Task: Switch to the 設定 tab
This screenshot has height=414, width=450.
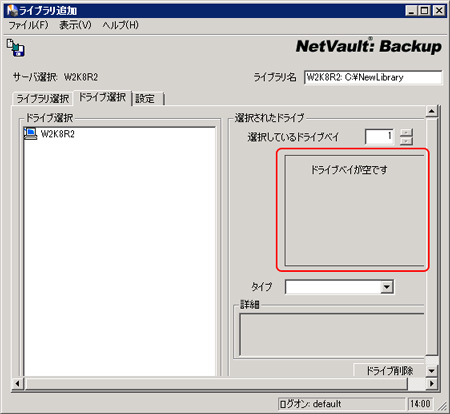Action: [x=148, y=99]
